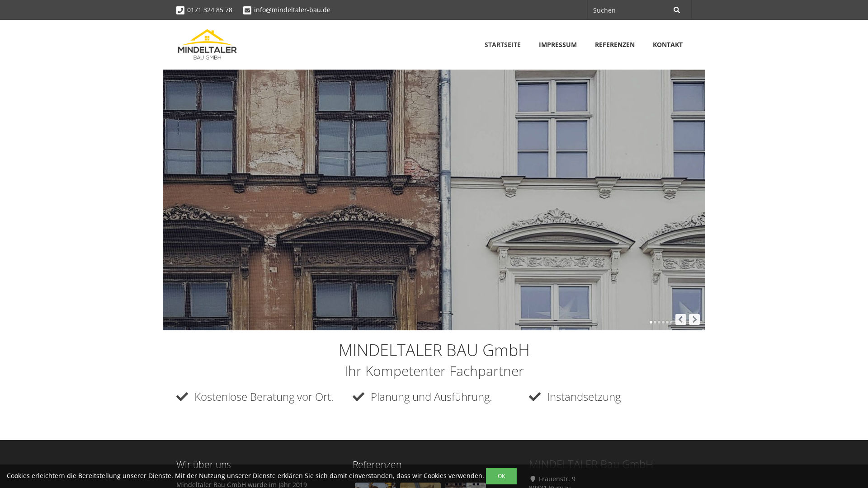Click the phone icon in top bar

pyautogui.click(x=180, y=10)
